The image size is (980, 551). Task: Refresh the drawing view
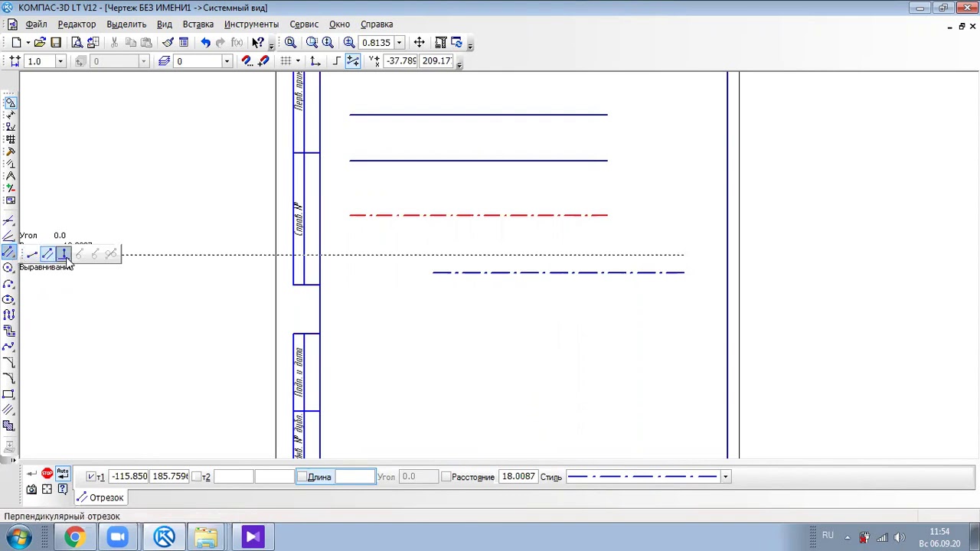pos(456,42)
